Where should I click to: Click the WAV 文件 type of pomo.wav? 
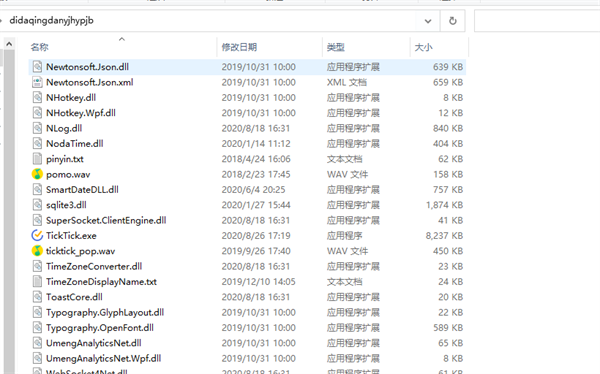(347, 174)
